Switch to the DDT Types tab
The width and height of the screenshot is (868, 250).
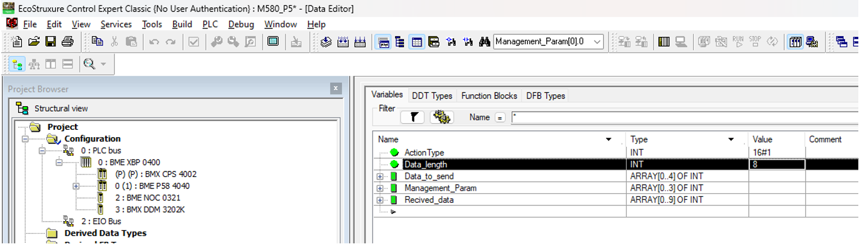432,95
